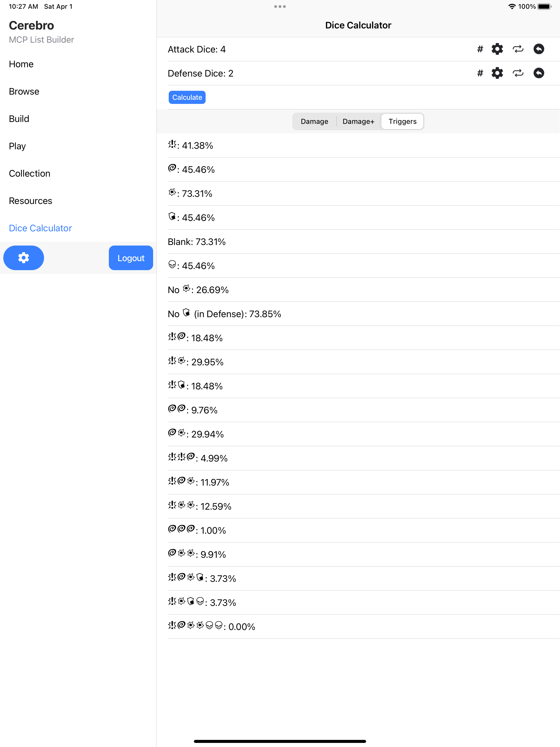Tap the number sign icon for Defense Dice

point(480,73)
